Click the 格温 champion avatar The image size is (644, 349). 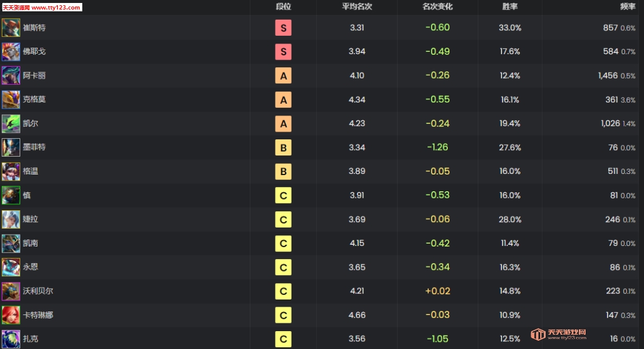[11, 172]
